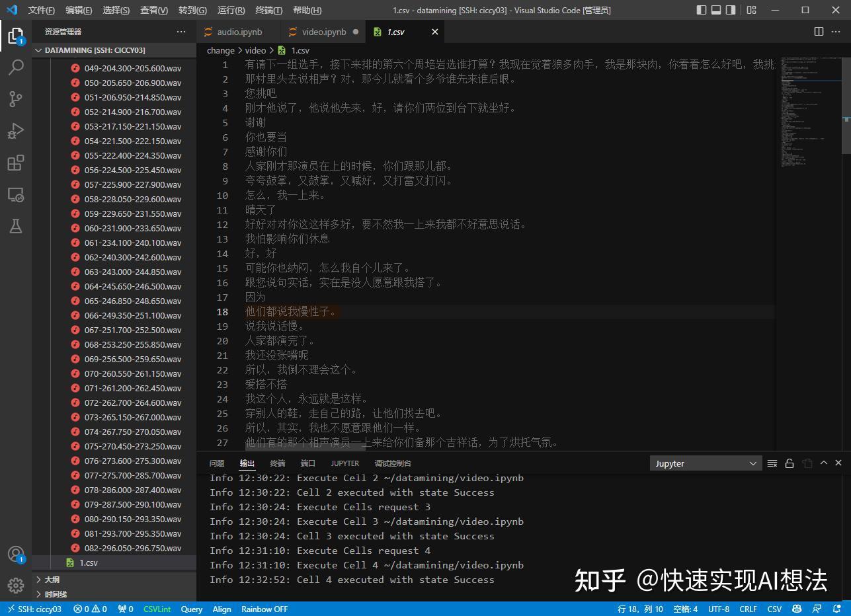This screenshot has height=616, width=851.
Task: Clear the output panel
Action: pos(772,463)
